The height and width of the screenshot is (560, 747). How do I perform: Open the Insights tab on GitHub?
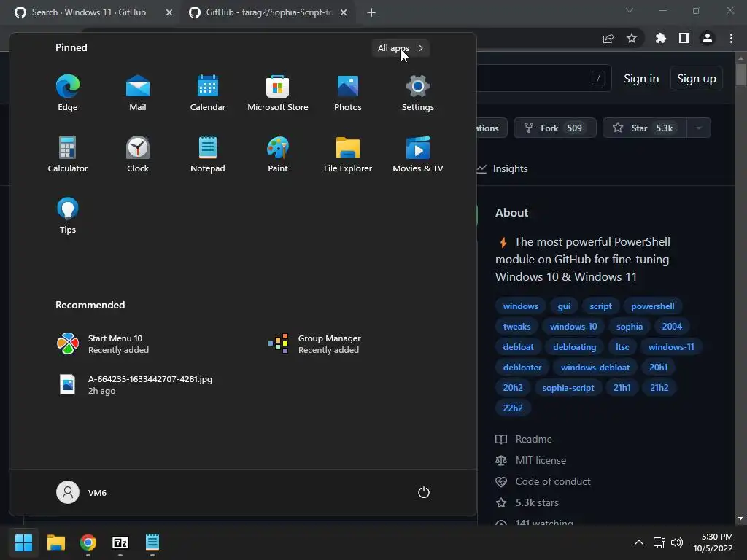tap(503, 168)
